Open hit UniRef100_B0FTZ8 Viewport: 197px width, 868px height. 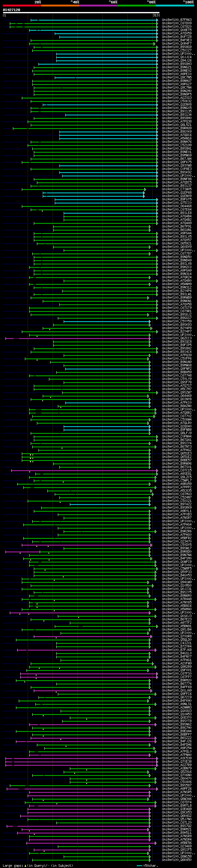(x=177, y=37)
